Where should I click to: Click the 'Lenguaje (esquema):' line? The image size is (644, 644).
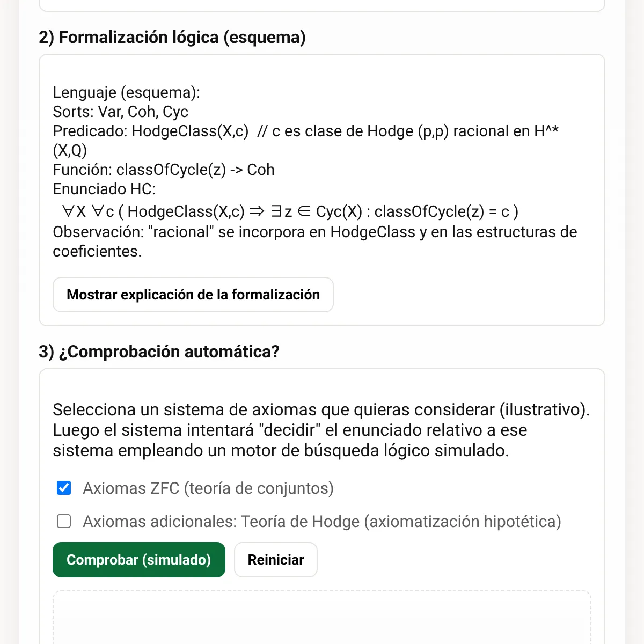click(x=126, y=92)
